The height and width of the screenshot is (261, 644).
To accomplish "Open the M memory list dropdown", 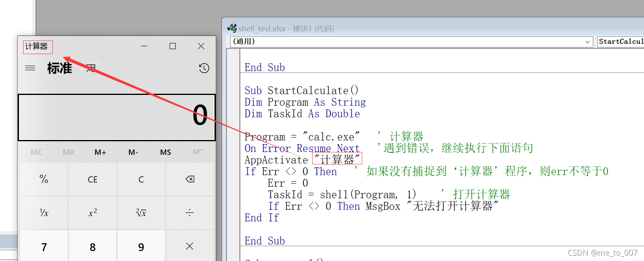I will pyautogui.click(x=198, y=152).
